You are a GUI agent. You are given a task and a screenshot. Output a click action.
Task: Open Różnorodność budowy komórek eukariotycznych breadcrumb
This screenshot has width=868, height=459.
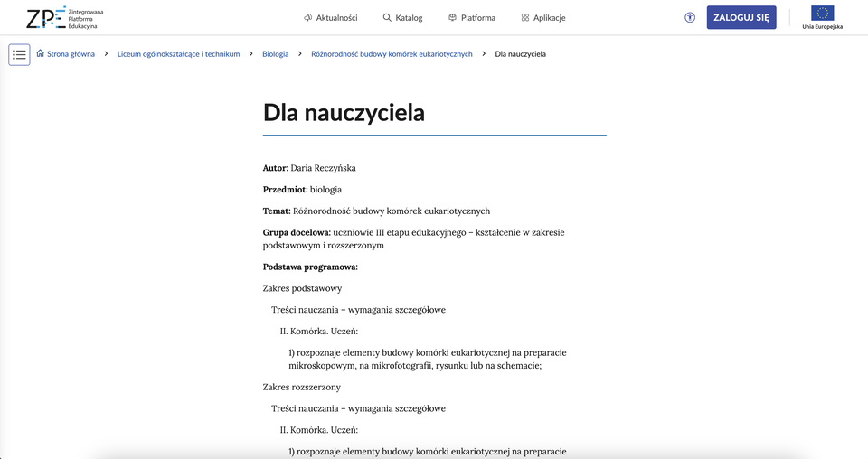click(392, 54)
